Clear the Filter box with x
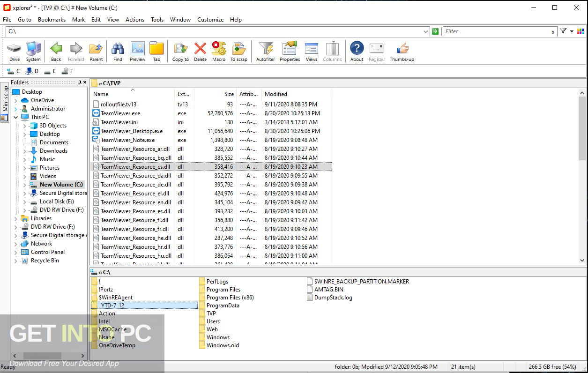This screenshot has width=588, height=373. point(553,32)
